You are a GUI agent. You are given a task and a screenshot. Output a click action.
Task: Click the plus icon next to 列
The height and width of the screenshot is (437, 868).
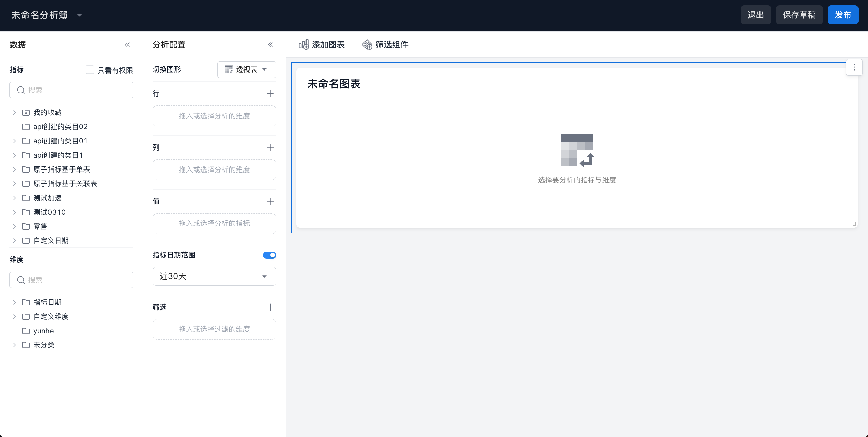coord(270,147)
